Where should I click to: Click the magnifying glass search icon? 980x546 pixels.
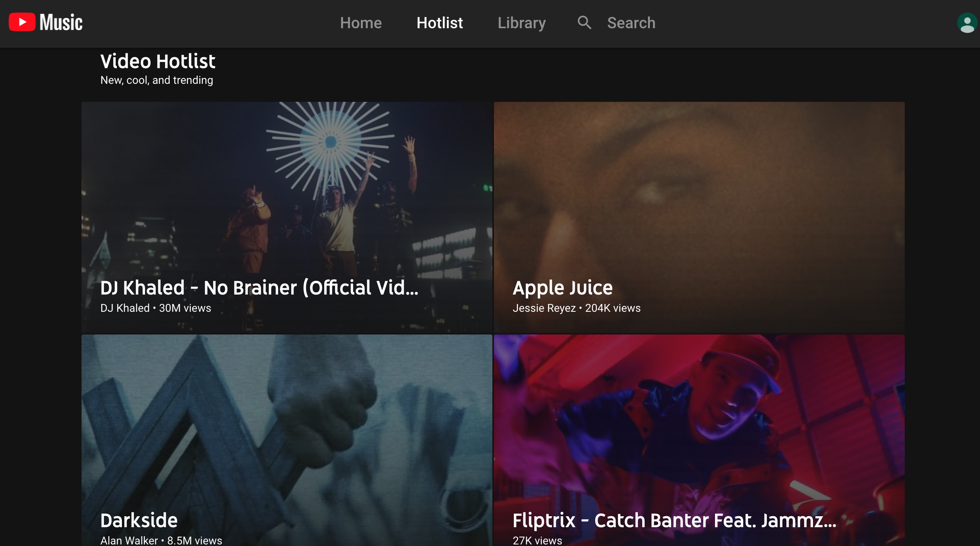click(584, 23)
